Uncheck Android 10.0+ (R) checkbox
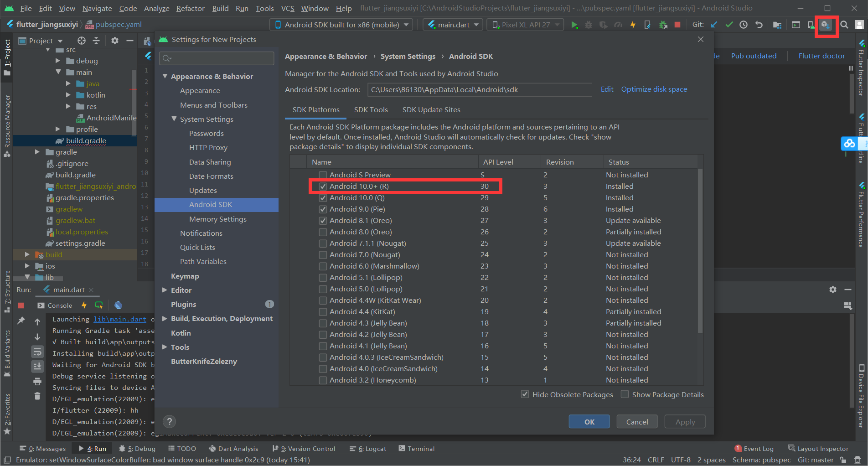The image size is (868, 466). click(323, 186)
